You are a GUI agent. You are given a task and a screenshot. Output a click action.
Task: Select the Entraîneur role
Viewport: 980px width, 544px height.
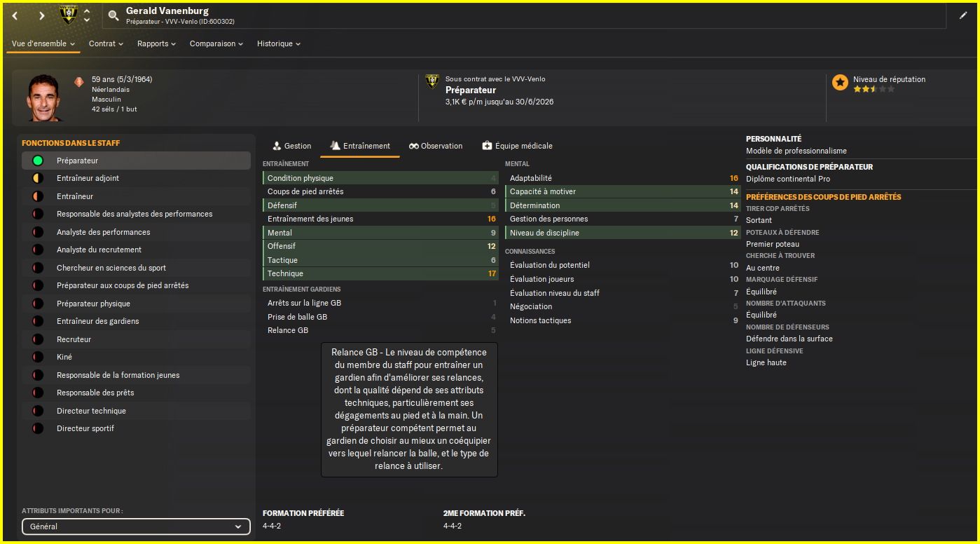click(136, 196)
